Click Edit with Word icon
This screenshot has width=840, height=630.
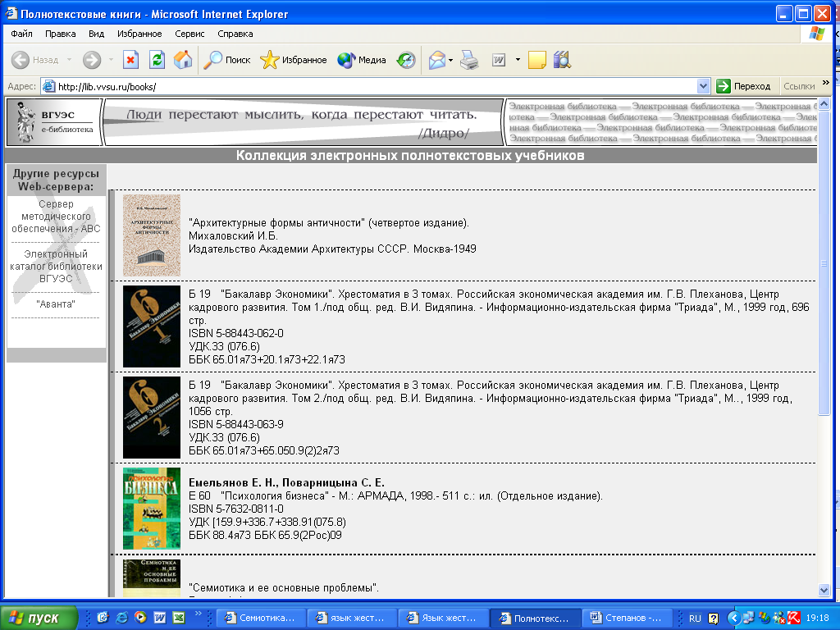(x=499, y=60)
